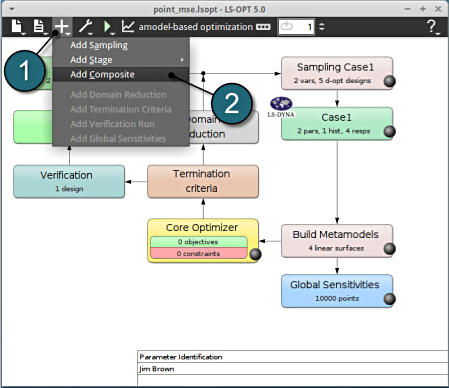Click the 0 objectives bar
Image resolution: width=449 pixels, height=388 pixels.
[199, 242]
